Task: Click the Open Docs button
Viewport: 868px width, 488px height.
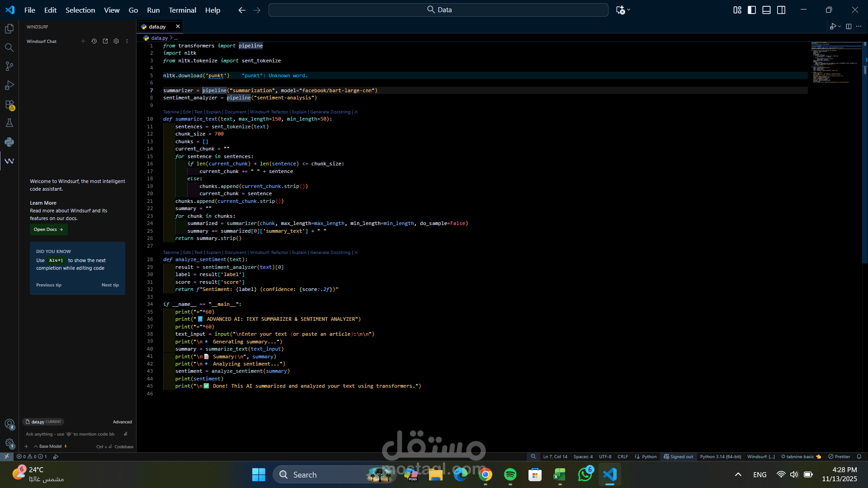Action: pyautogui.click(x=48, y=230)
